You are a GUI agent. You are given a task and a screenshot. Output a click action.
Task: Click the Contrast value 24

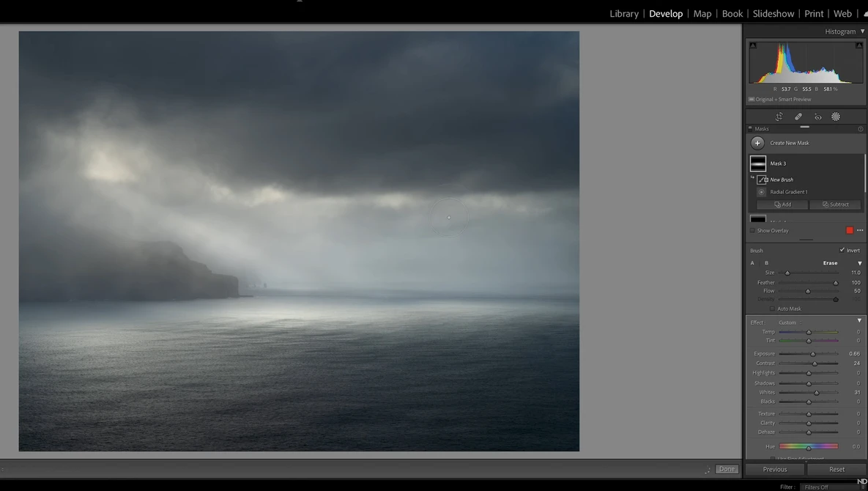tap(856, 363)
